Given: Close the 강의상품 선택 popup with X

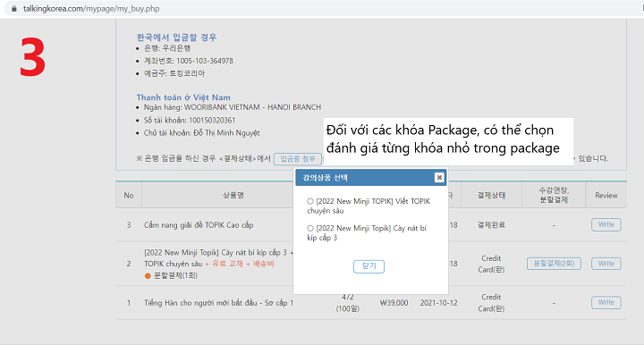Looking at the screenshot, I should click(439, 177).
